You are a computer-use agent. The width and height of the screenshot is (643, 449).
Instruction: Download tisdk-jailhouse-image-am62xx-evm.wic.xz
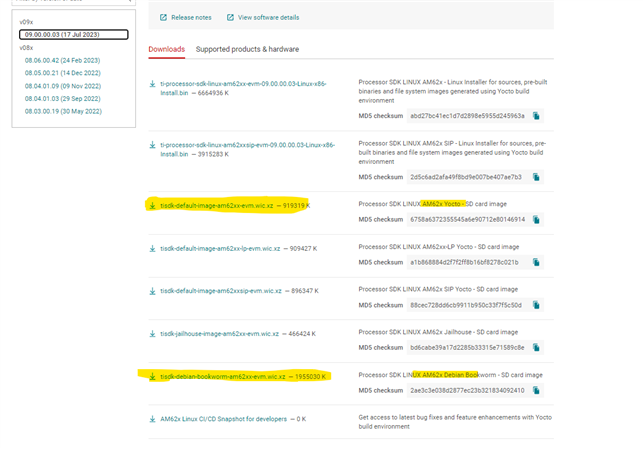coord(219,334)
